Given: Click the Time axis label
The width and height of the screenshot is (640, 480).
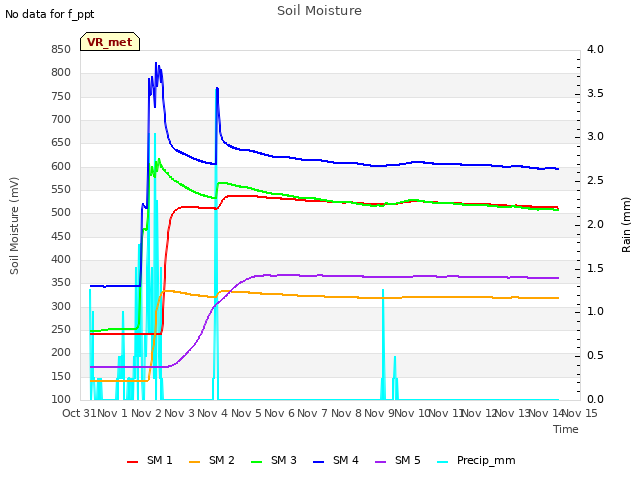Looking at the screenshot, I should point(566,429).
